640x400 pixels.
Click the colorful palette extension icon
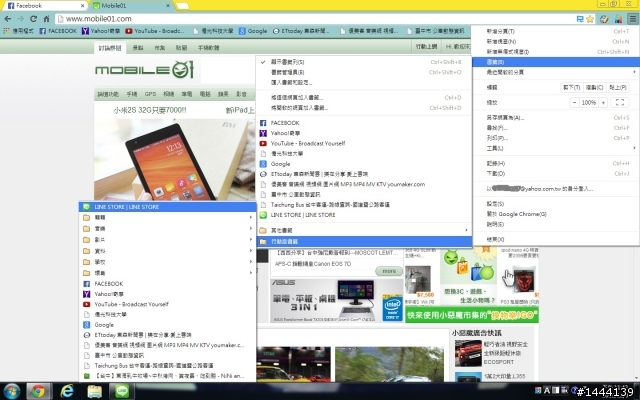[x=604, y=19]
